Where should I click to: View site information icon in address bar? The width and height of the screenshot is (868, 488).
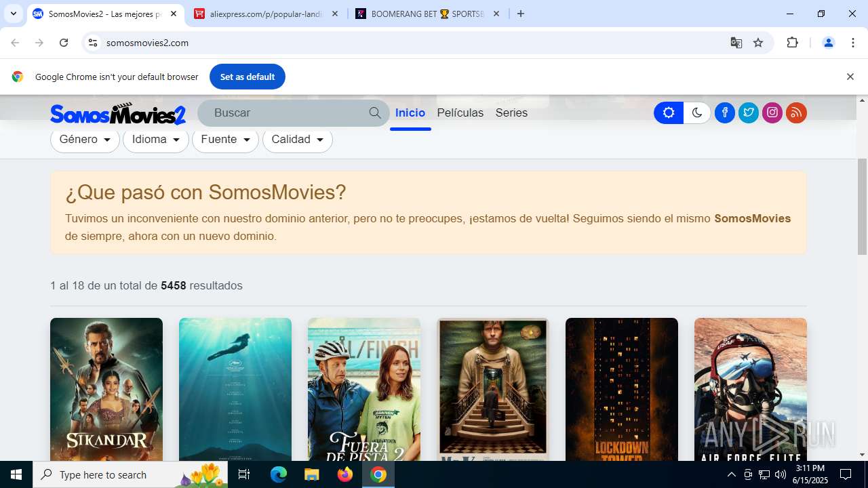pyautogui.click(x=93, y=43)
